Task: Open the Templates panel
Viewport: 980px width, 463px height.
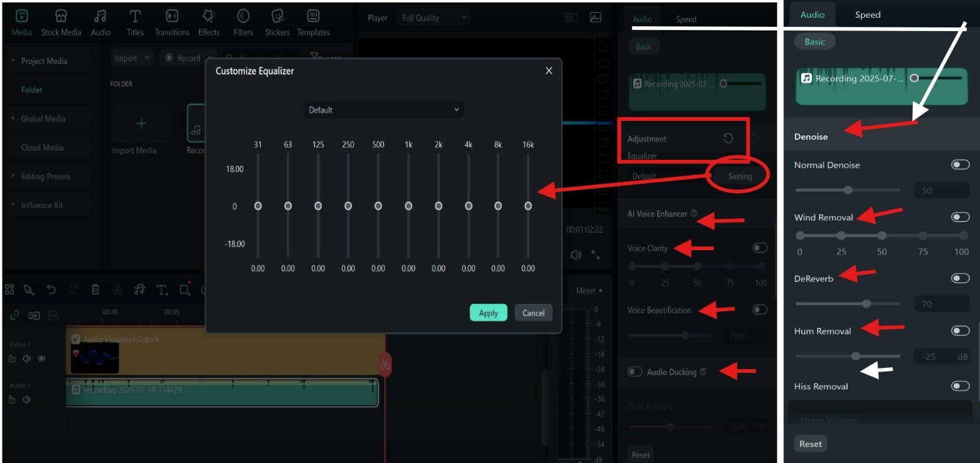Action: [x=313, y=23]
